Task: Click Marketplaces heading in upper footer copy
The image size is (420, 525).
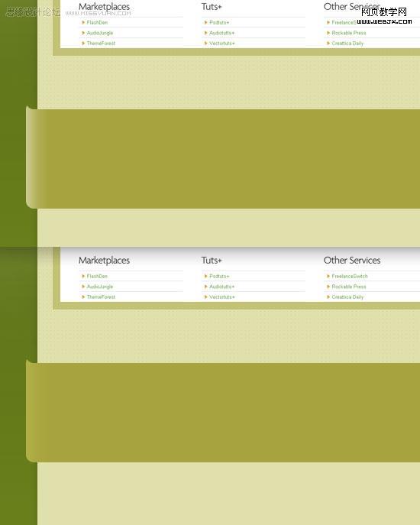Action: tap(104, 7)
